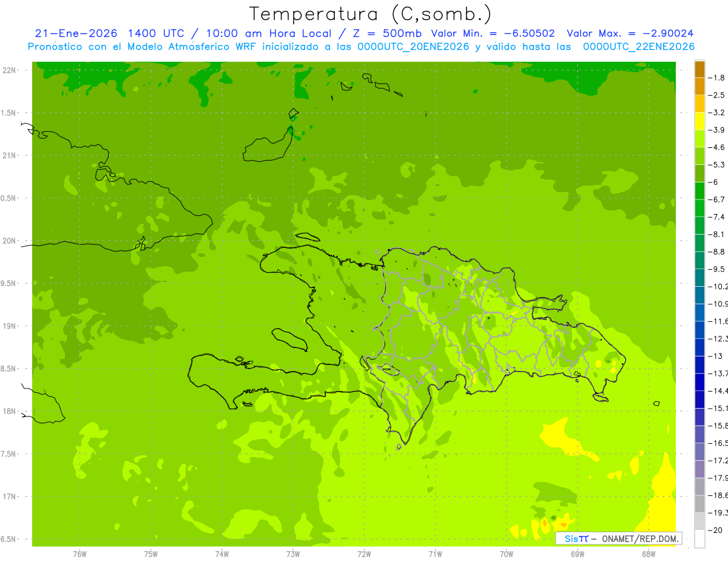Click the '70W' longitude axis label
The width and height of the screenshot is (728, 562).
click(506, 554)
